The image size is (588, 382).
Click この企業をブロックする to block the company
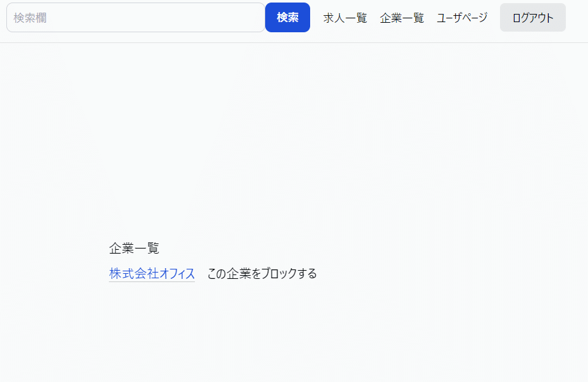(262, 274)
